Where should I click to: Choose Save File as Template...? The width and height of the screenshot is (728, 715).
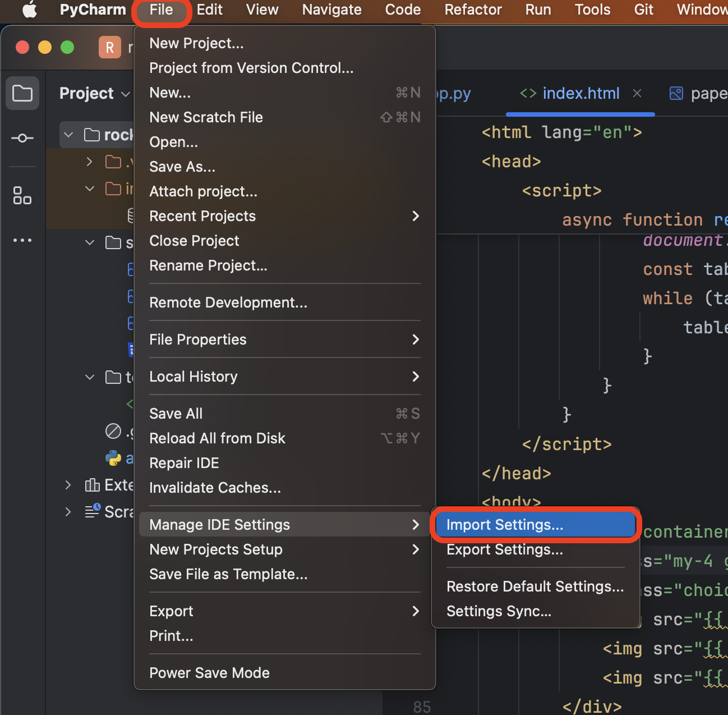pyautogui.click(x=285, y=574)
